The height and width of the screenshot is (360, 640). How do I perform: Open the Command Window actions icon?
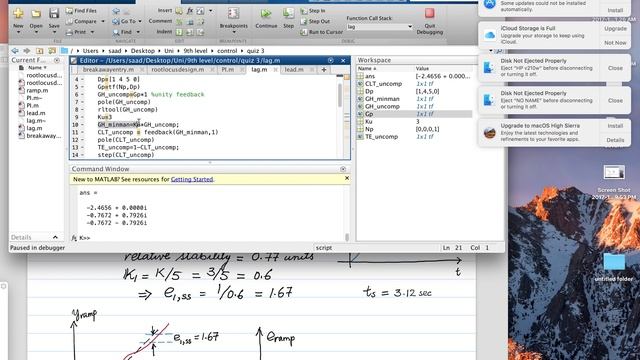coord(343,169)
